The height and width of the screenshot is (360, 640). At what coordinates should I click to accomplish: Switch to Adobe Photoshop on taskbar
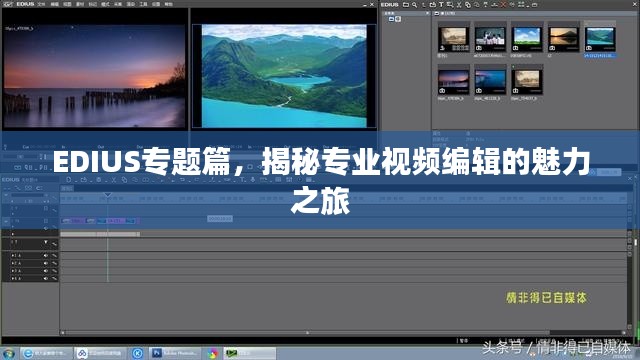point(175,353)
